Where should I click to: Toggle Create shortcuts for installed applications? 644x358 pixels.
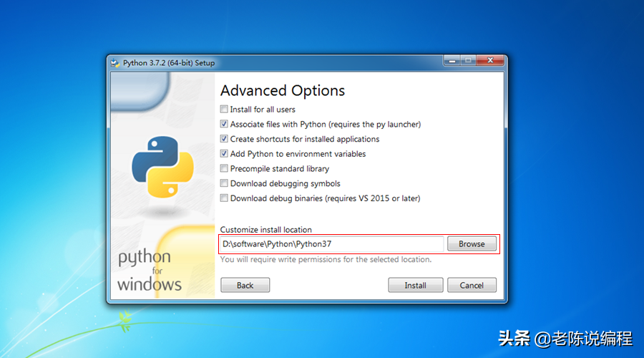pos(224,139)
